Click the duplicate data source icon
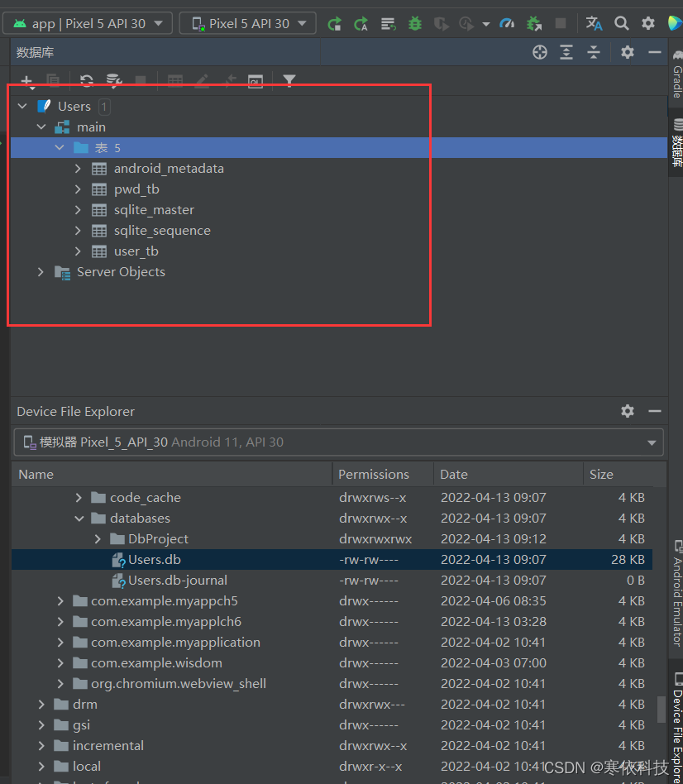Screen dimensions: 683x784 pyautogui.click(x=53, y=80)
